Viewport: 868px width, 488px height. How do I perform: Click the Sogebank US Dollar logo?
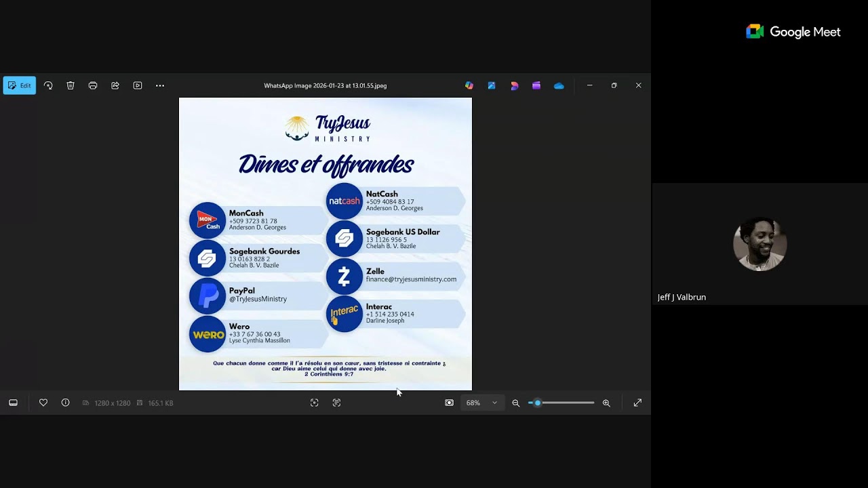pyautogui.click(x=344, y=239)
